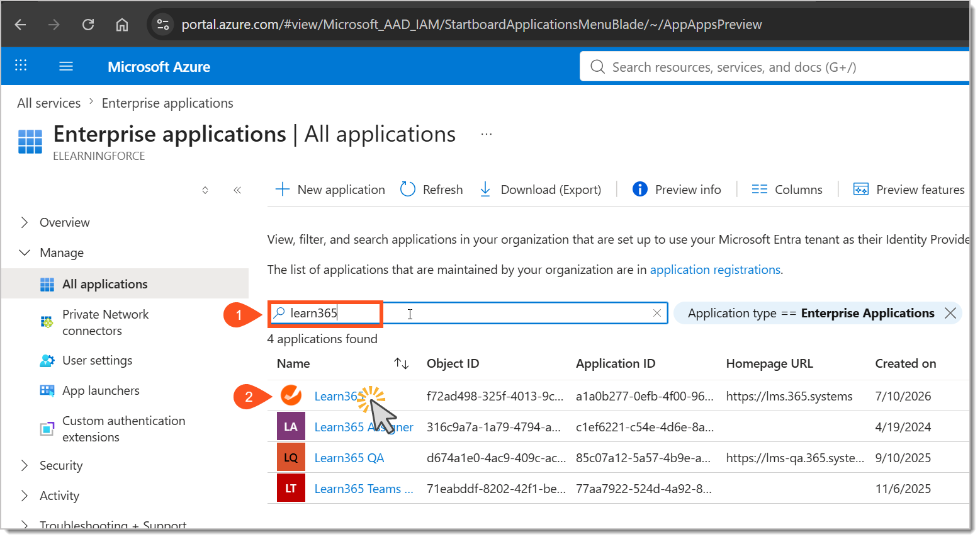
Task: Select the https://lms.365.systems homepage URL cell
Action: coord(789,396)
